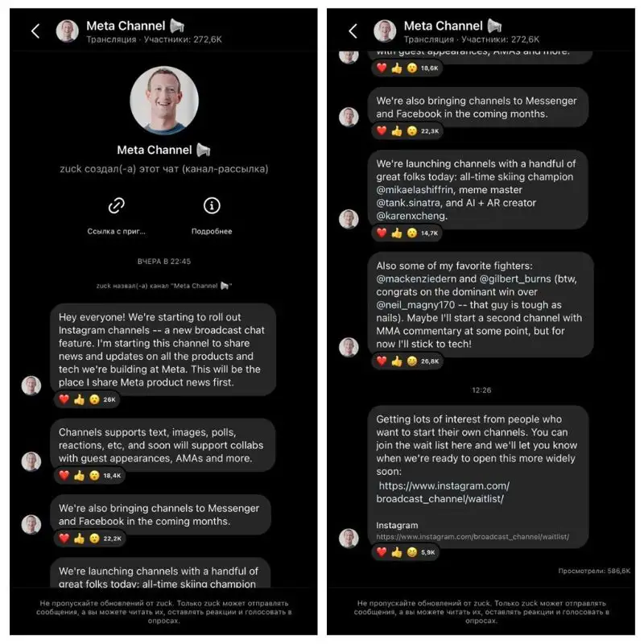Tap the 'Channels supports text, images' message bubble

tap(163, 445)
